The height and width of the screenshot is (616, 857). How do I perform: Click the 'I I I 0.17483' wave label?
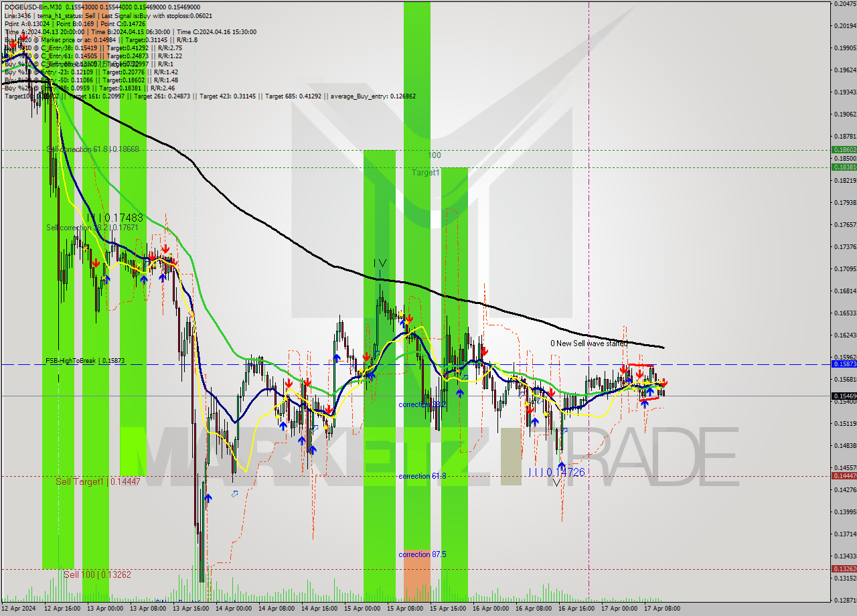tap(114, 218)
